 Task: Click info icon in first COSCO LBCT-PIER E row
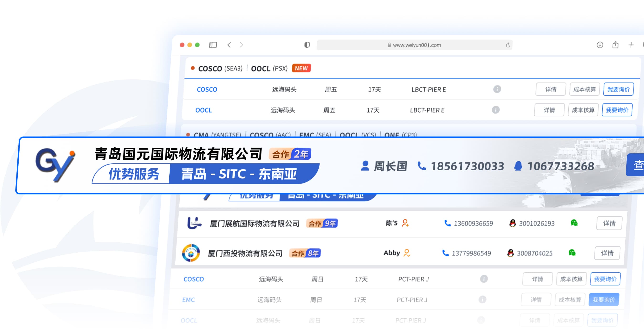coord(497,89)
